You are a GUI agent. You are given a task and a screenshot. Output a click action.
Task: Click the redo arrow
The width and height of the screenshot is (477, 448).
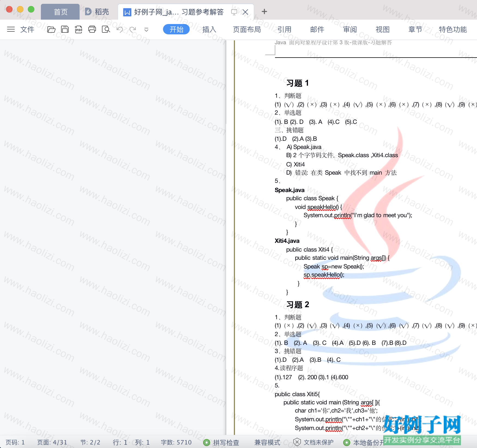coord(133,29)
